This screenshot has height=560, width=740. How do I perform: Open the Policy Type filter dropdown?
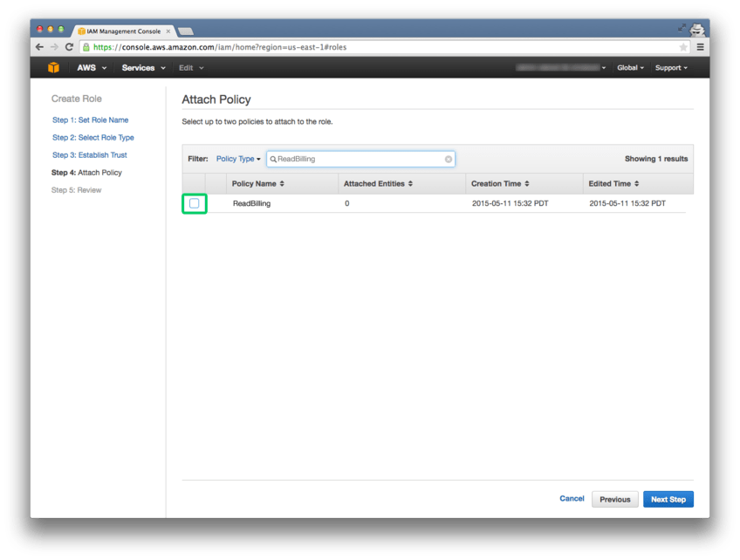tap(238, 159)
